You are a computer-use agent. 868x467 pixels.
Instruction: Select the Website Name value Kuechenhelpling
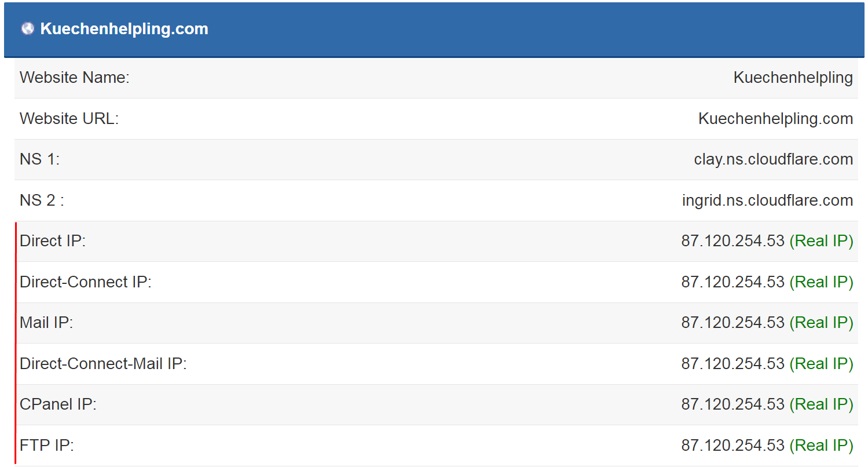tap(793, 78)
